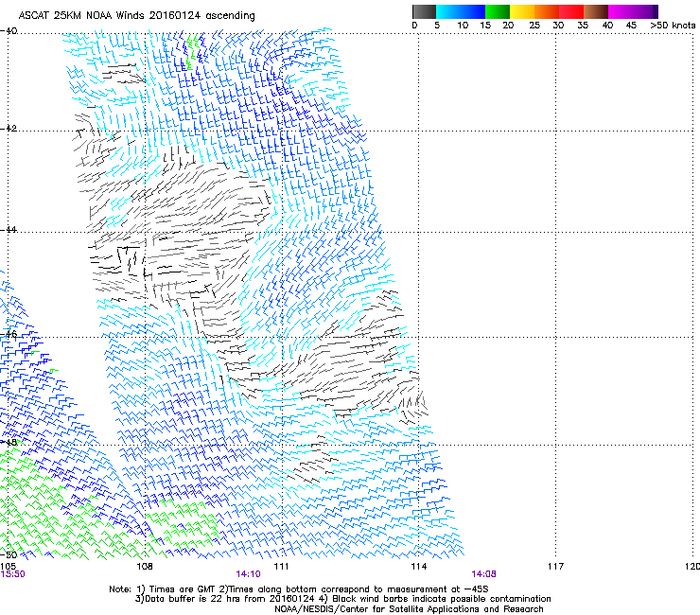Click the gray 0-5 knots legend swatch
This screenshot has height=615, width=700.
(x=424, y=11)
